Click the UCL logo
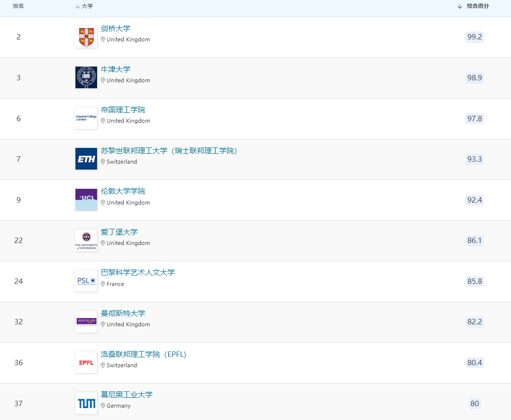The image size is (511, 420). [x=86, y=200]
